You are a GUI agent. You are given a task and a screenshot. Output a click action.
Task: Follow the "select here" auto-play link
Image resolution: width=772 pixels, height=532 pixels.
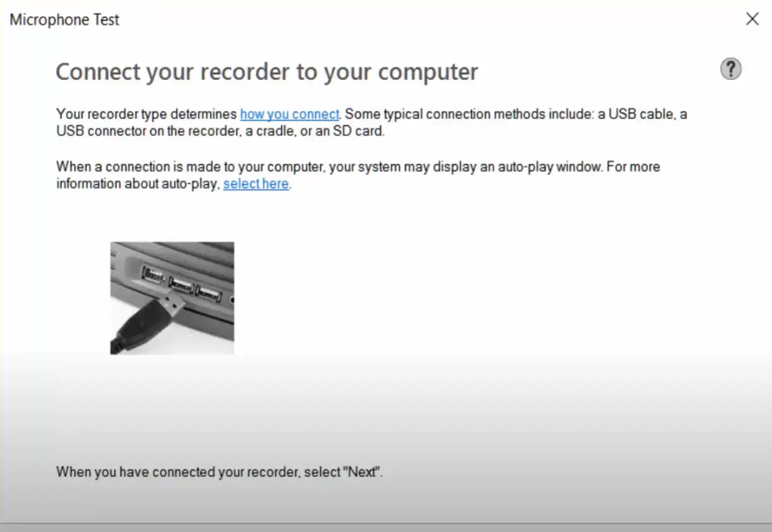click(x=256, y=184)
